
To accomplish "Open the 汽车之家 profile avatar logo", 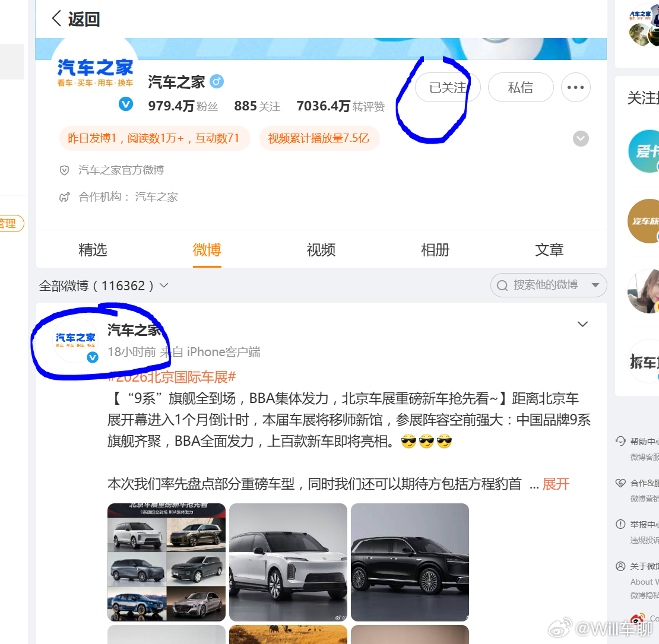I will coord(95,72).
